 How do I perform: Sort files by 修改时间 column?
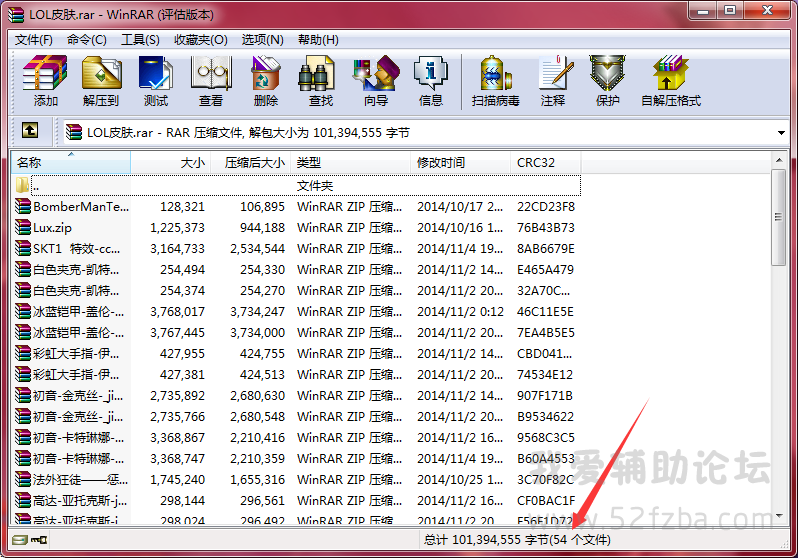[x=460, y=162]
